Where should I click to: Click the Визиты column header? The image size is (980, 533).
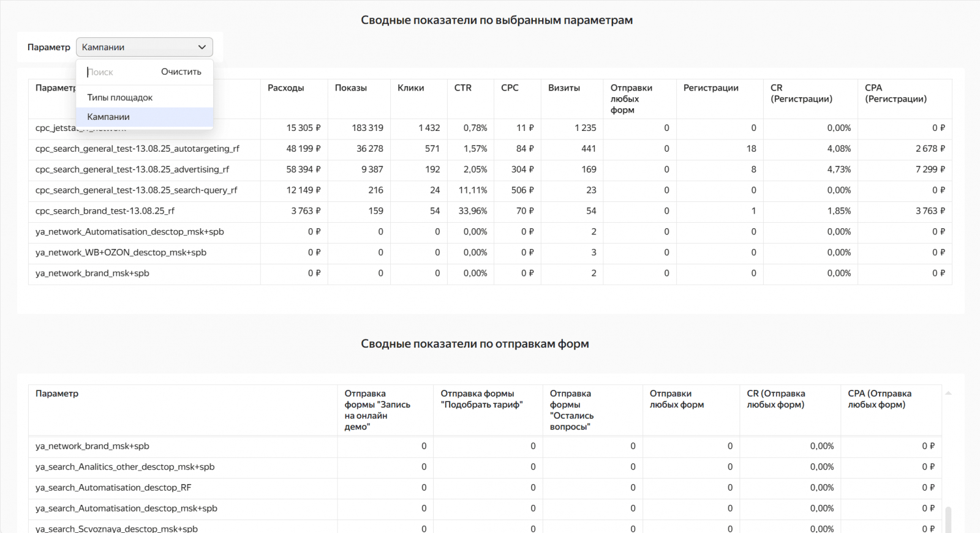pyautogui.click(x=564, y=88)
